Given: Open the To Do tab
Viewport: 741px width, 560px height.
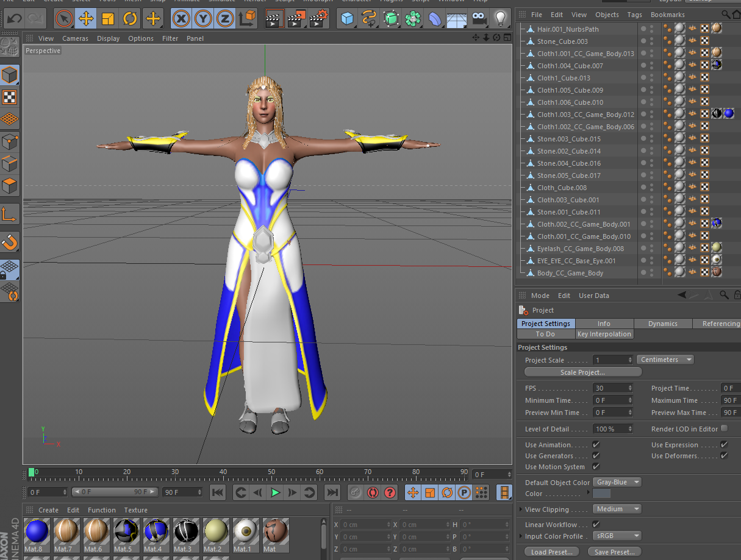Looking at the screenshot, I should tap(545, 334).
